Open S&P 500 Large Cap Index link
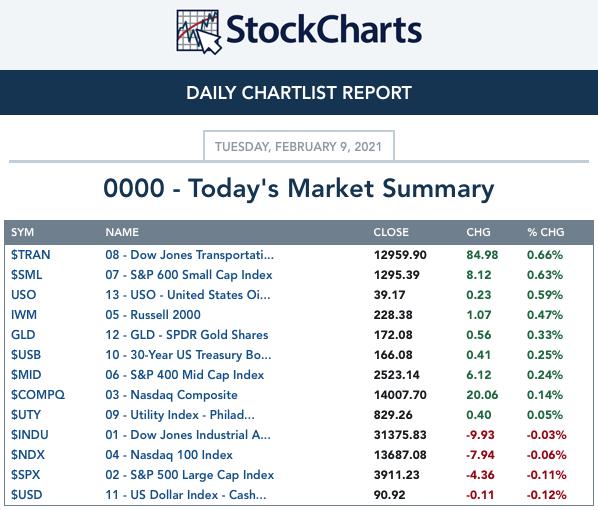Screen dimensions: 598x510 click(x=190, y=475)
